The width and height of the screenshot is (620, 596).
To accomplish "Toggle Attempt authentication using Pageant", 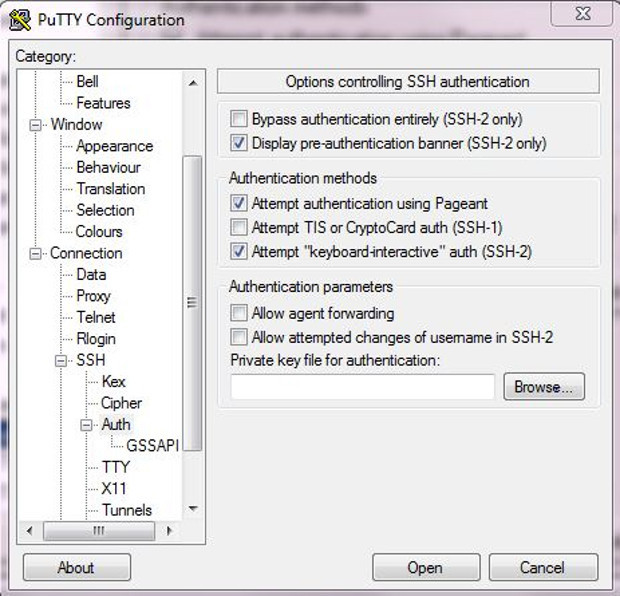I will 239,203.
